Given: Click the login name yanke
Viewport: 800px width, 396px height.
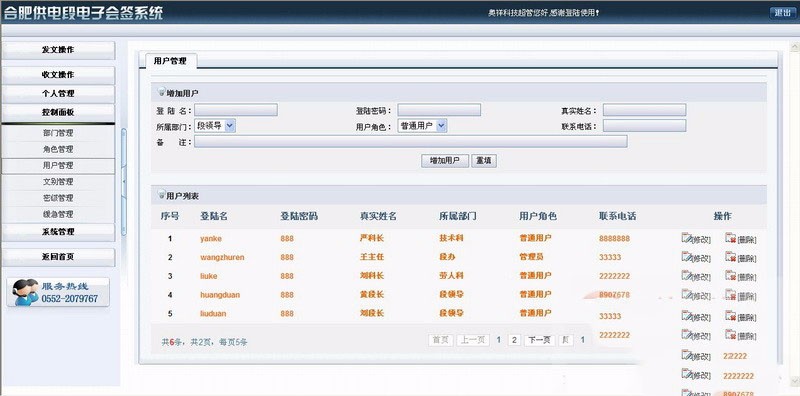Looking at the screenshot, I should coord(211,238).
